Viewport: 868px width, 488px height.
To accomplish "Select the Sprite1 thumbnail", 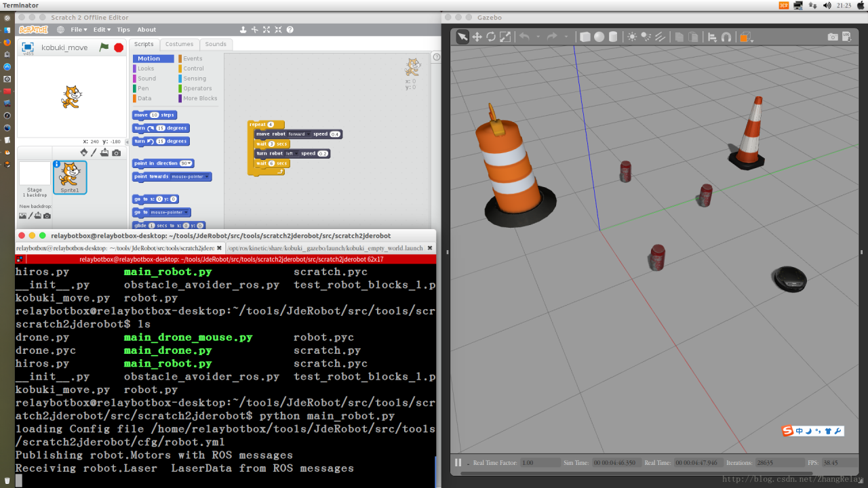I will point(70,178).
